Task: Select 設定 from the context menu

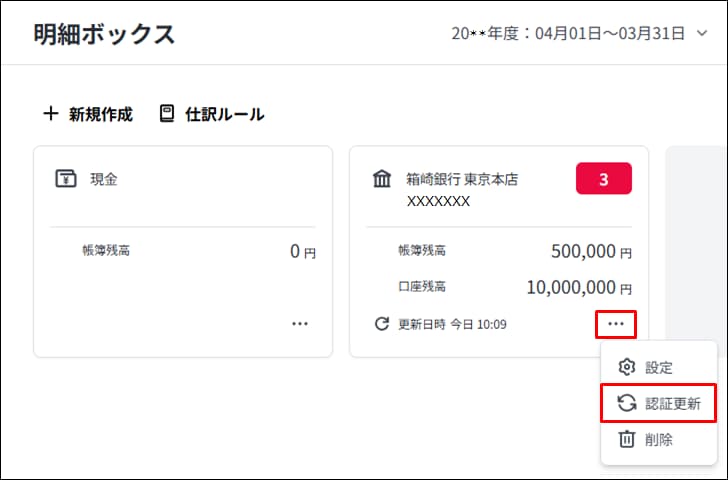Action: pos(659,367)
